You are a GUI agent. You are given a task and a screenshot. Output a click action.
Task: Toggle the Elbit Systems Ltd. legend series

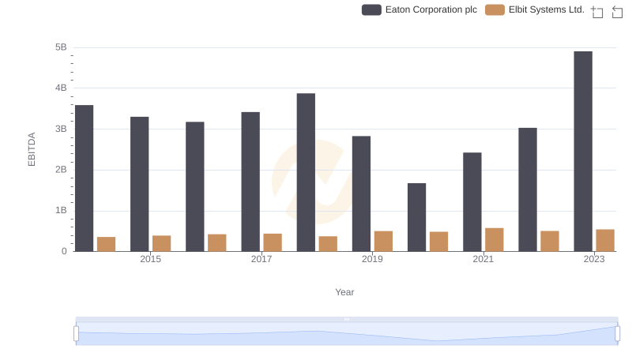[535, 9]
